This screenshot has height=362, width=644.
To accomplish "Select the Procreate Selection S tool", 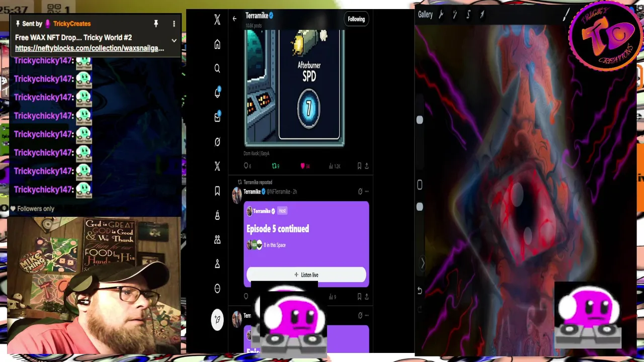I will tap(468, 15).
